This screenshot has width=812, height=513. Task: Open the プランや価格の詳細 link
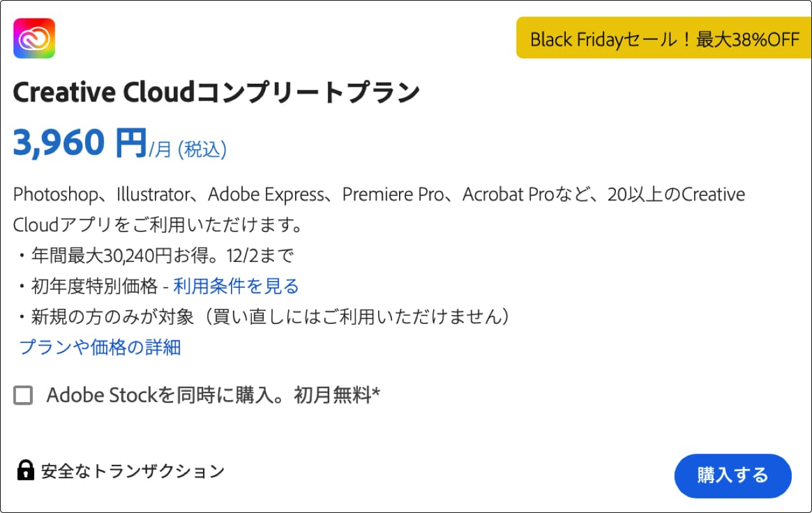[x=100, y=347]
